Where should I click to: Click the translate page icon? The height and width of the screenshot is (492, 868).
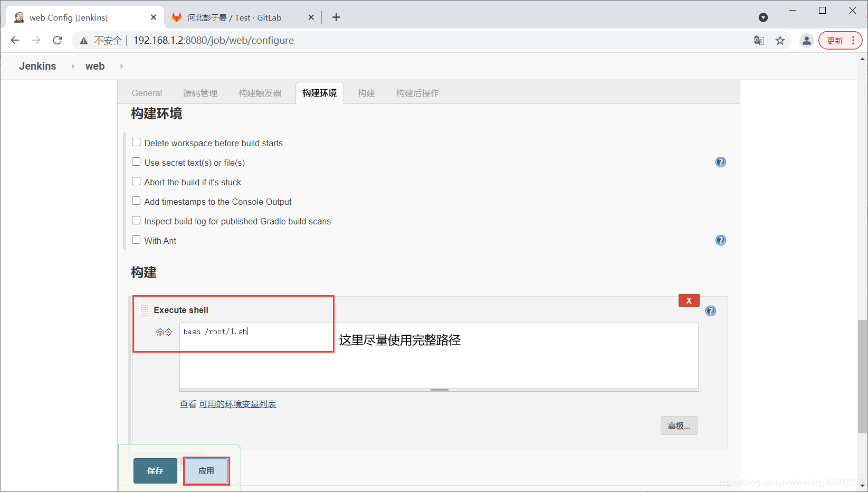point(759,41)
